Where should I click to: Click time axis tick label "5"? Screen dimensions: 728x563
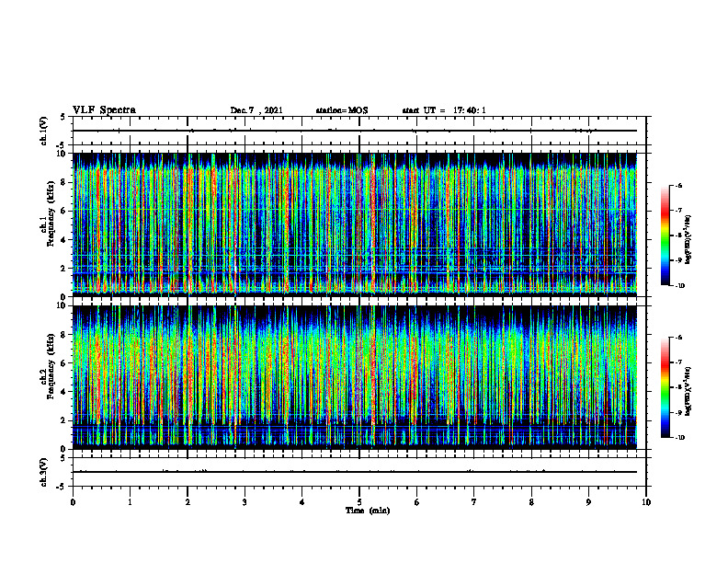pyautogui.click(x=359, y=502)
